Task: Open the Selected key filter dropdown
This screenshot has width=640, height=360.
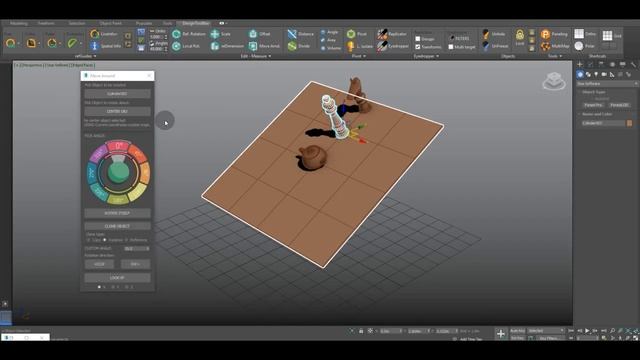Action: (x=546, y=331)
